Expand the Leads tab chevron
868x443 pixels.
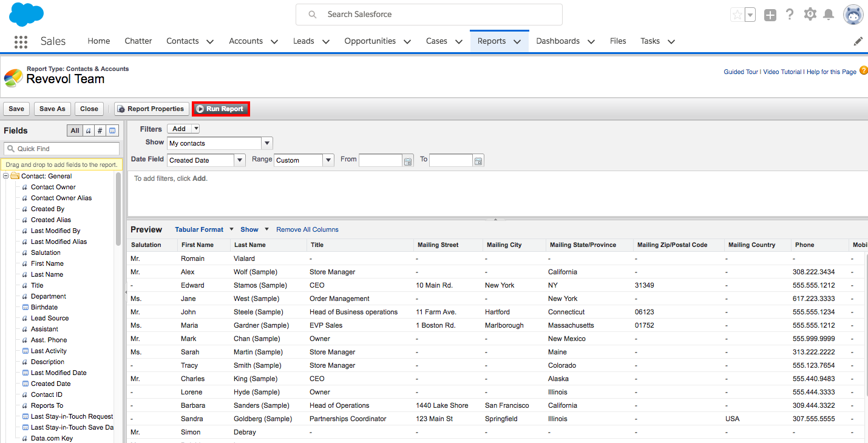(325, 42)
